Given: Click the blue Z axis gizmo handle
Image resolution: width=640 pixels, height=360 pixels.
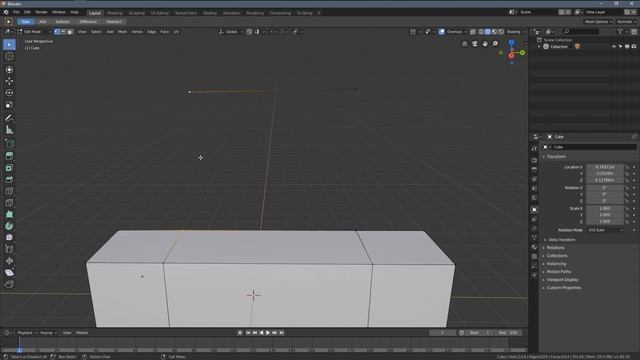Looking at the screenshot, I should pyautogui.click(x=511, y=42).
